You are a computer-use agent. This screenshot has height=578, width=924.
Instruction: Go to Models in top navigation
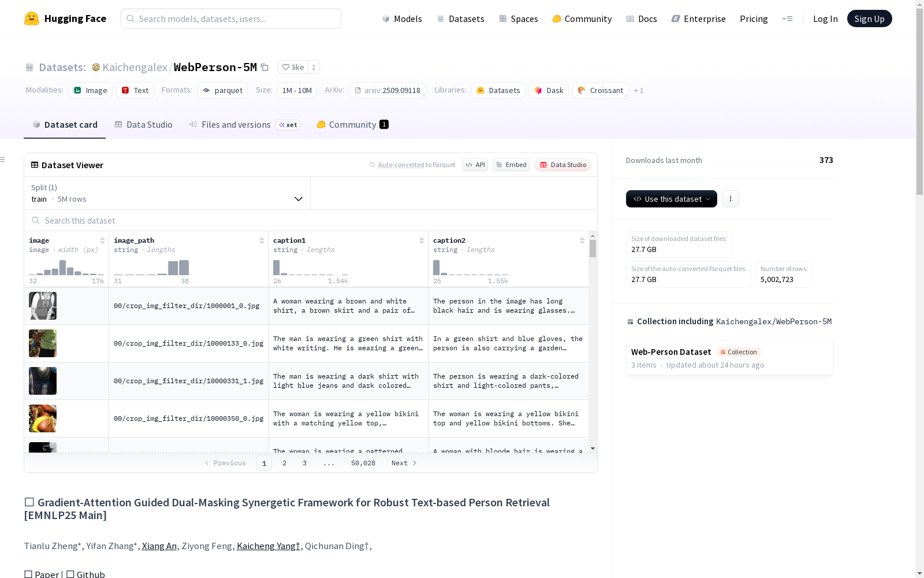click(402, 18)
